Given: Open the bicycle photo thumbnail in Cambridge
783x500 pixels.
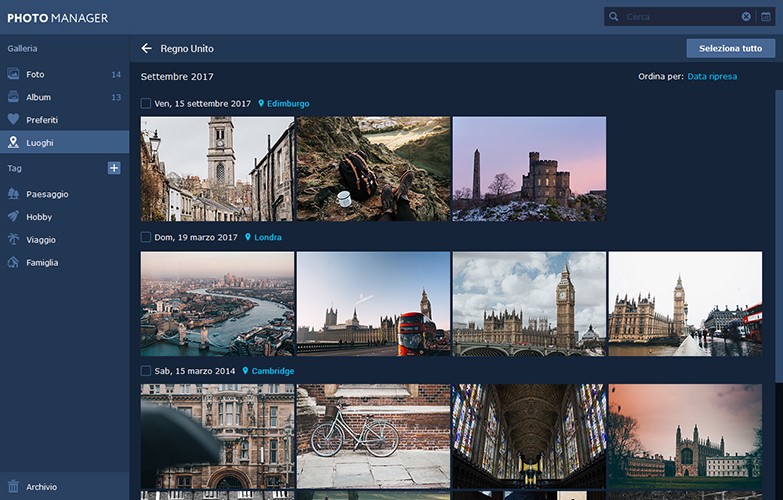Looking at the screenshot, I should click(x=373, y=436).
